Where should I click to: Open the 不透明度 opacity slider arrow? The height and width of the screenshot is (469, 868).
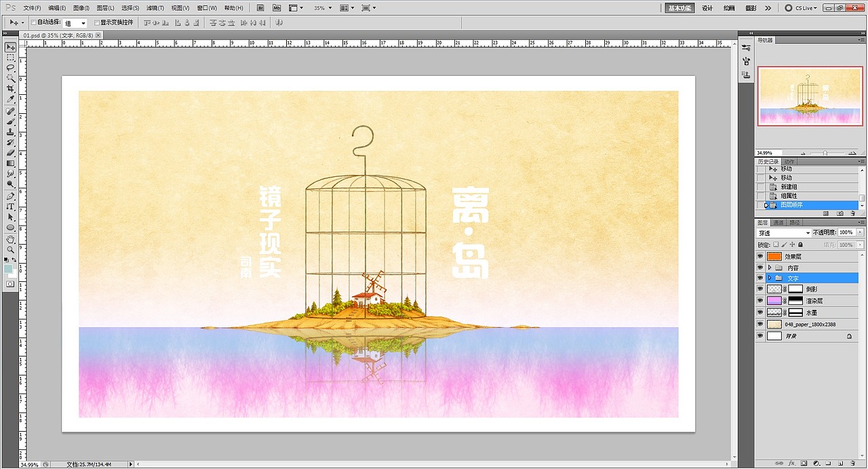861,232
